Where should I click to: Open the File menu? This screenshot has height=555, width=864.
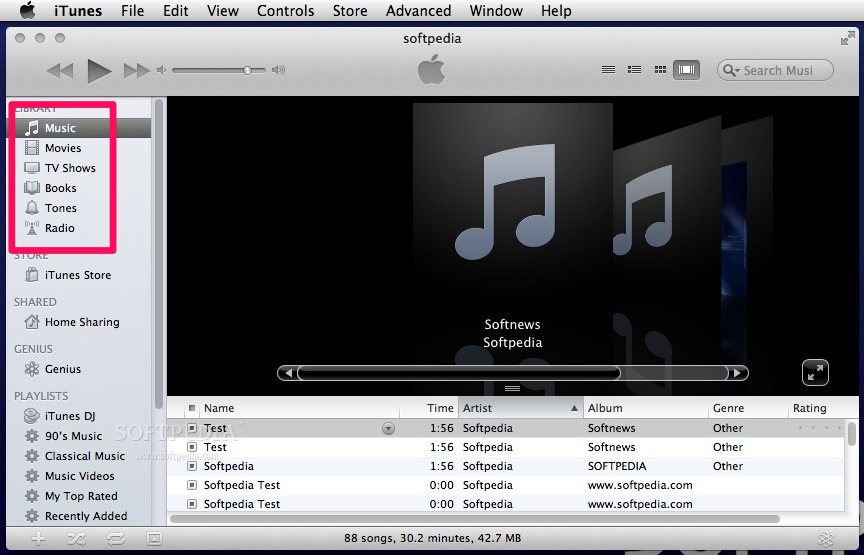pos(133,10)
